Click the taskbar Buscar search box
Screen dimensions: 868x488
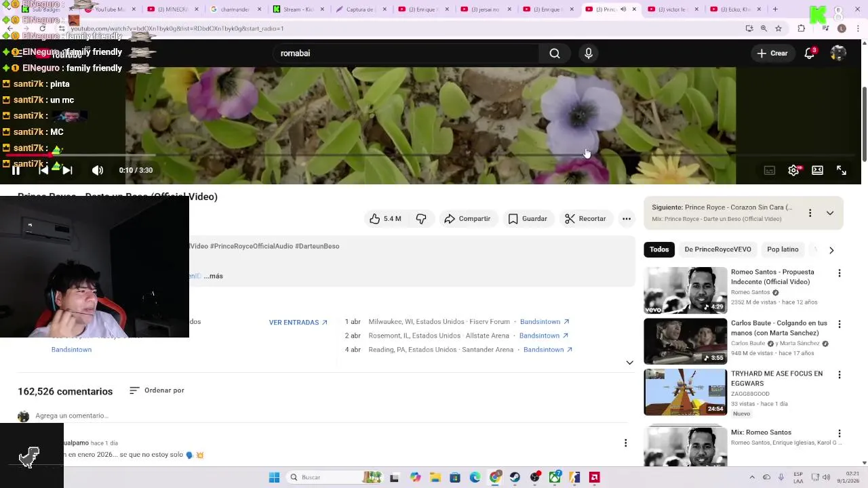tap(335, 477)
